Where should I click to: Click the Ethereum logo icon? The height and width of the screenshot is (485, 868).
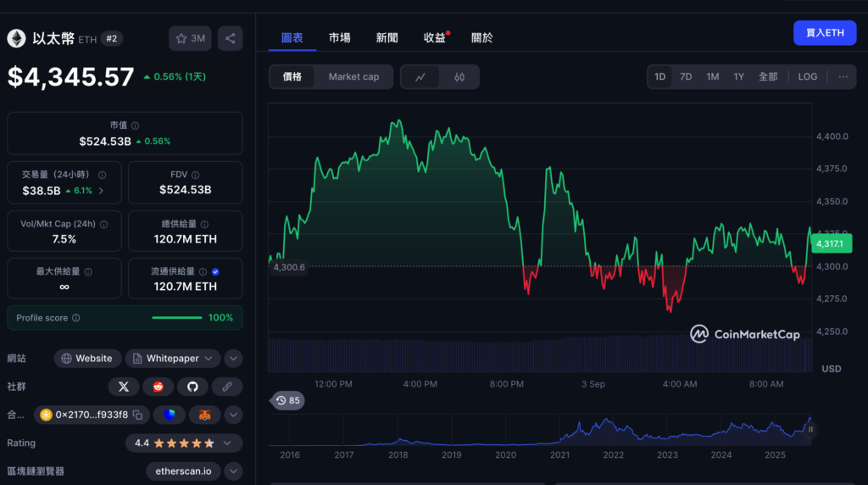(17, 38)
